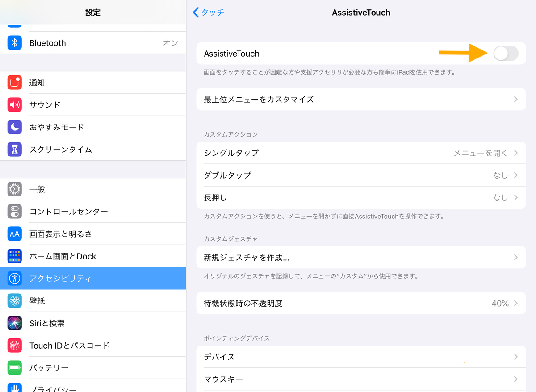Open マウスキー label
The width and height of the screenshot is (536, 392).
point(223,379)
